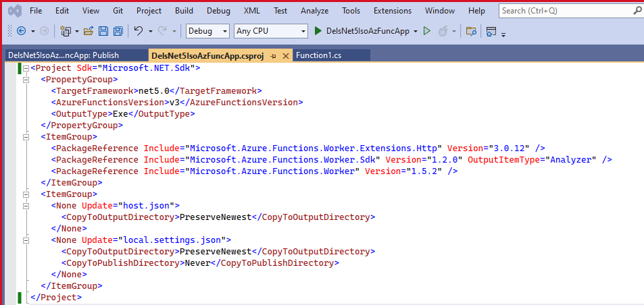Collapse the local.settings.json None element

(x=26, y=240)
